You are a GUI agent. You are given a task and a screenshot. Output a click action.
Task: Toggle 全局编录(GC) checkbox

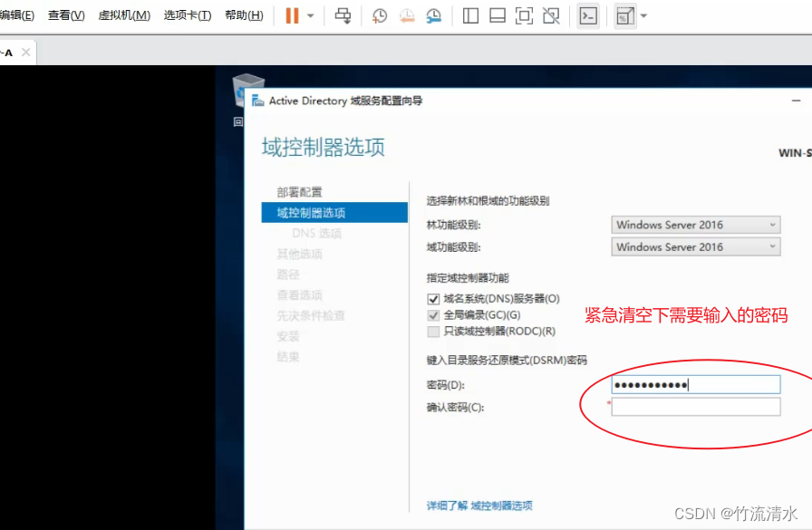click(x=433, y=315)
